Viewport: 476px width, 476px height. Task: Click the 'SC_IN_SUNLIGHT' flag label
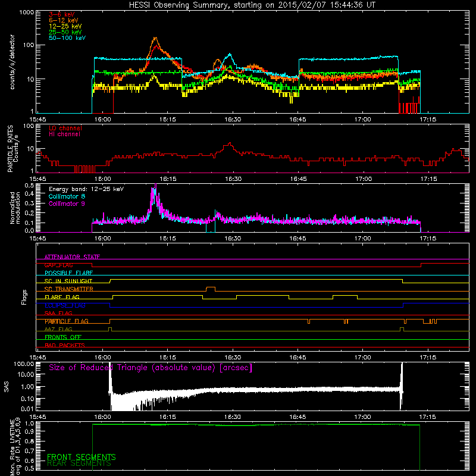pos(68,281)
